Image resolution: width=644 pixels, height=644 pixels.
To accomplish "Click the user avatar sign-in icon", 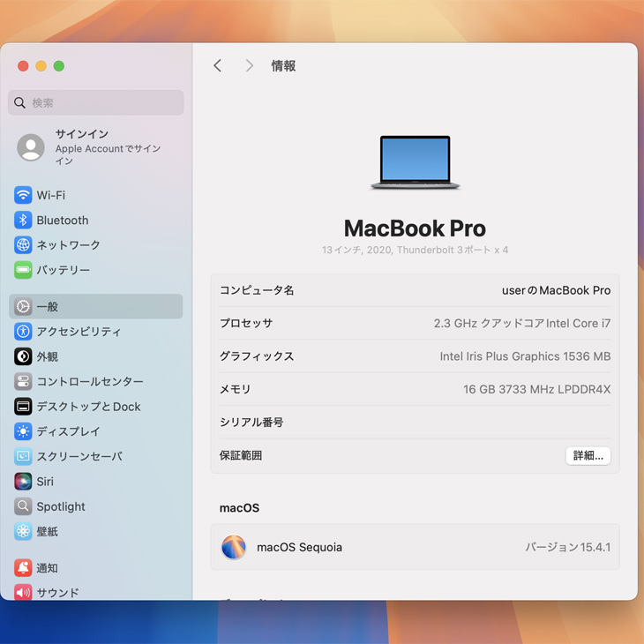I will click(x=31, y=147).
